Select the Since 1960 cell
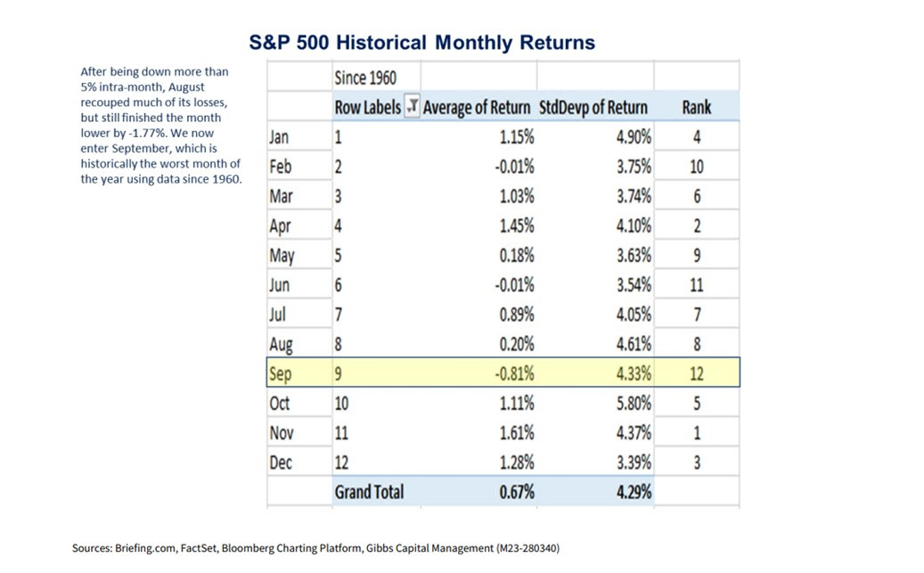The width and height of the screenshot is (924, 573). pos(365,77)
